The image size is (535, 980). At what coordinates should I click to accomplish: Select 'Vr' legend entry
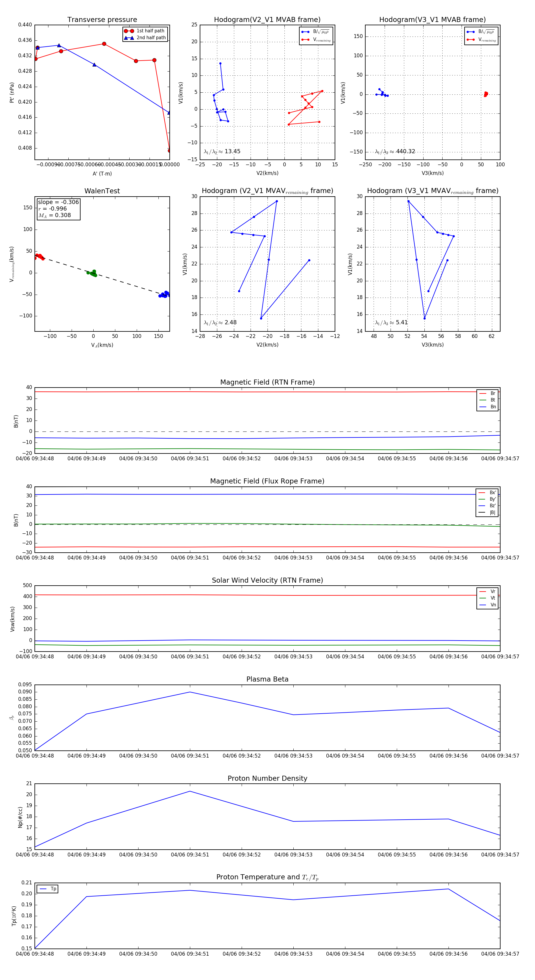[x=487, y=592]
